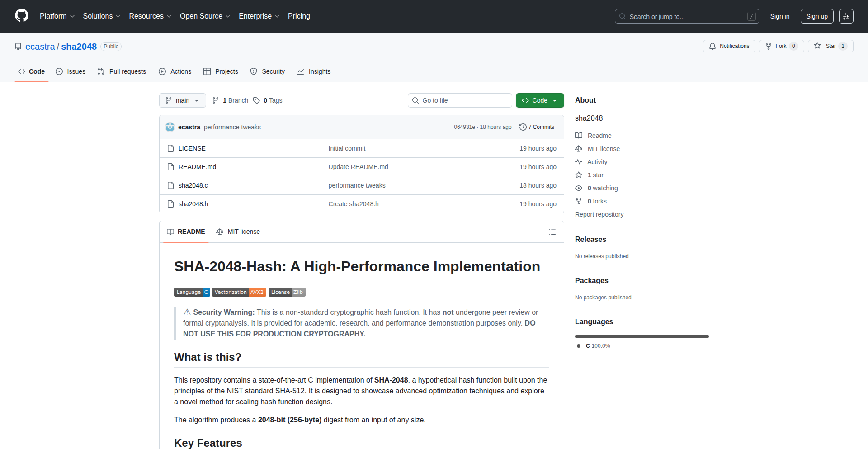
Task: Expand the main branch dropdown
Action: [x=182, y=100]
